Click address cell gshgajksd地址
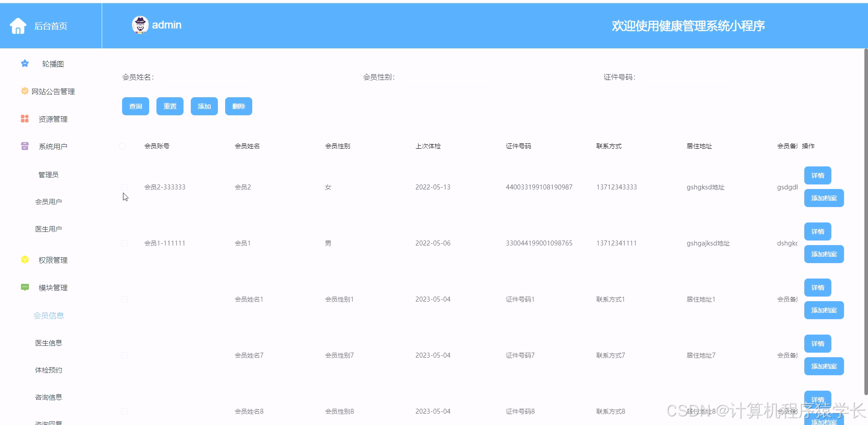 click(708, 243)
